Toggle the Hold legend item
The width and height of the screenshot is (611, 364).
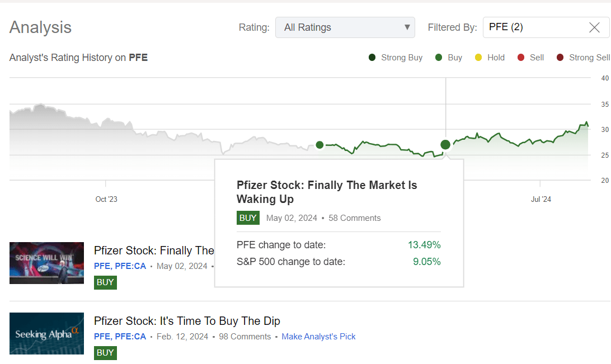click(x=490, y=58)
